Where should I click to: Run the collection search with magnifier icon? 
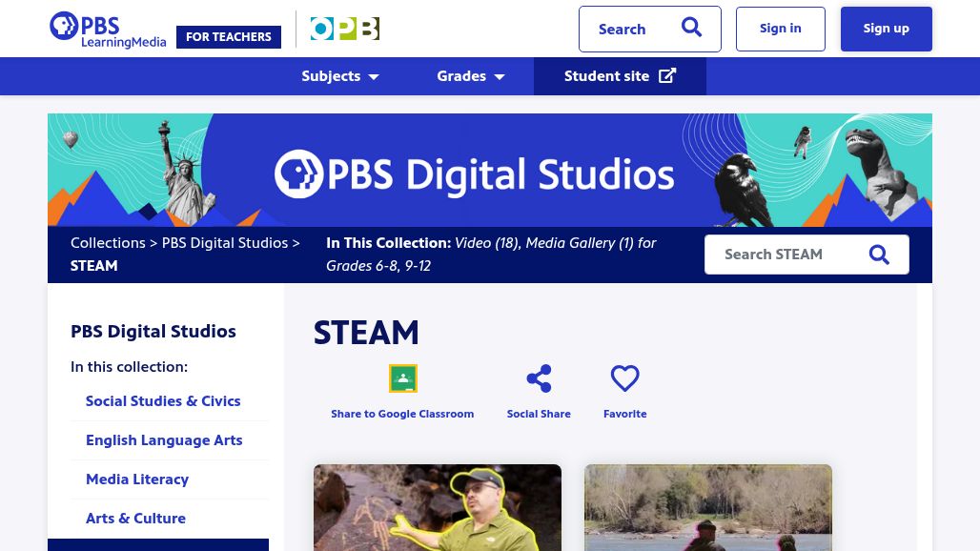coord(878,255)
